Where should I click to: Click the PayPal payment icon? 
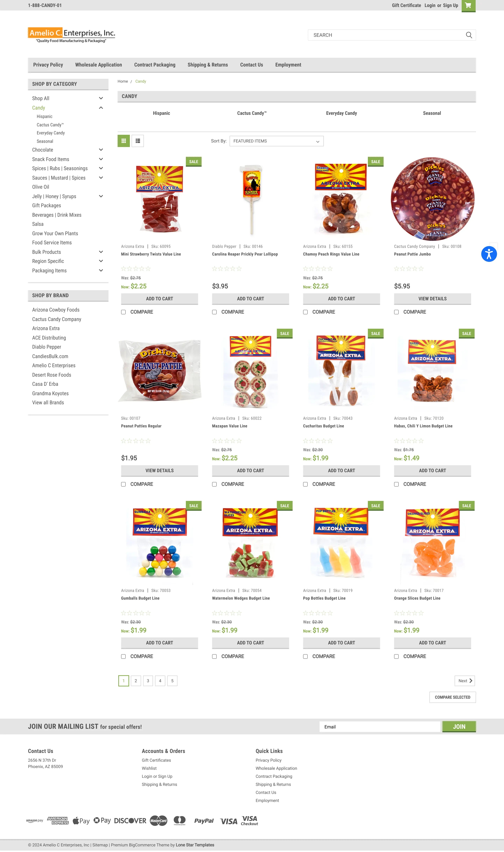click(204, 821)
